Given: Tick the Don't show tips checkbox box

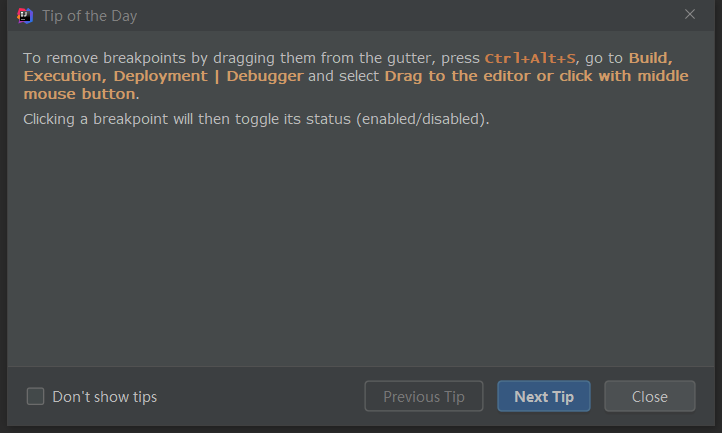Looking at the screenshot, I should coord(36,396).
